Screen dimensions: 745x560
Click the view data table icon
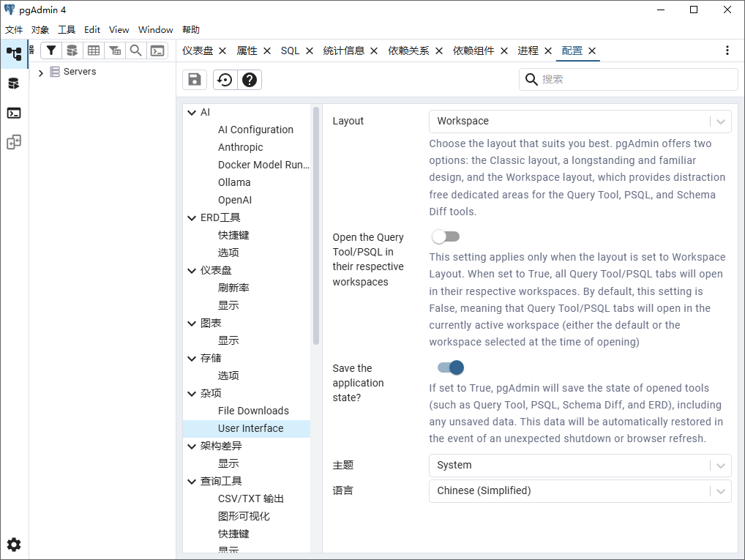point(94,51)
